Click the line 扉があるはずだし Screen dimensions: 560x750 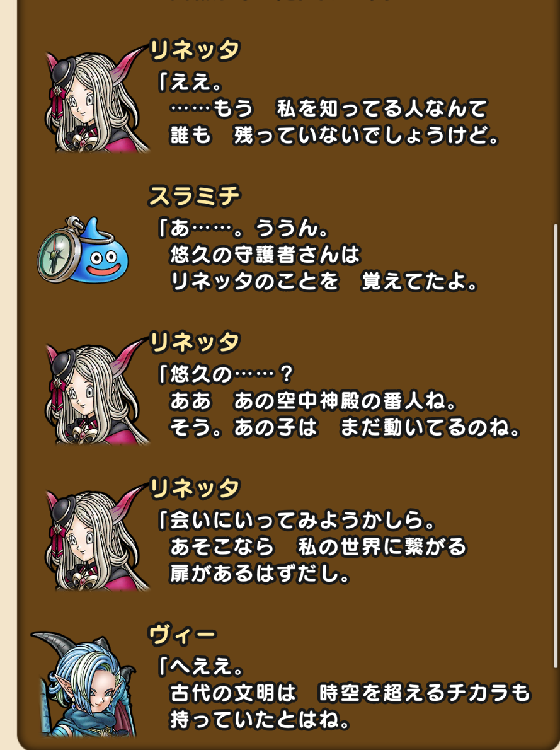pyautogui.click(x=261, y=574)
